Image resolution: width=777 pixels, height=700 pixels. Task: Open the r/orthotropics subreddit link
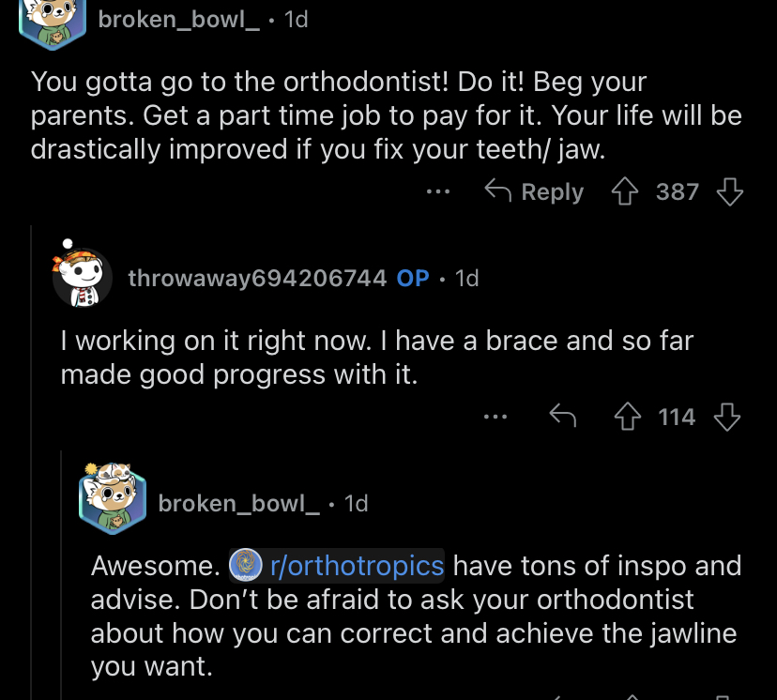click(x=357, y=566)
